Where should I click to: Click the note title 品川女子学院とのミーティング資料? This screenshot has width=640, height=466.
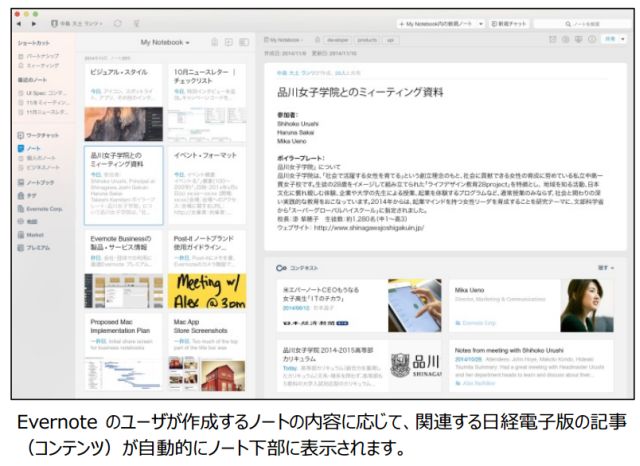(x=360, y=92)
